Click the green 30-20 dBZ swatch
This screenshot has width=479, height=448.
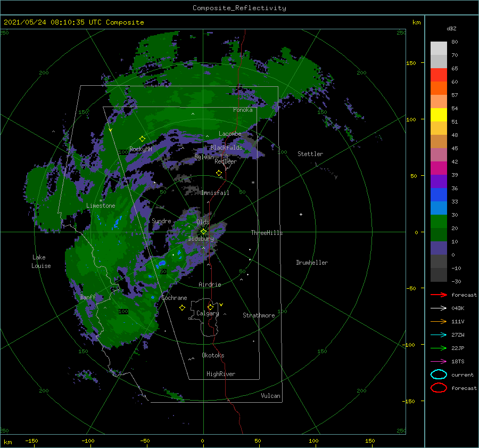[439, 221]
